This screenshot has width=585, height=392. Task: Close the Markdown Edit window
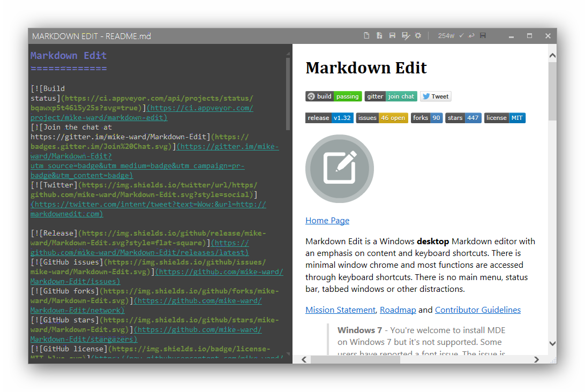(547, 36)
